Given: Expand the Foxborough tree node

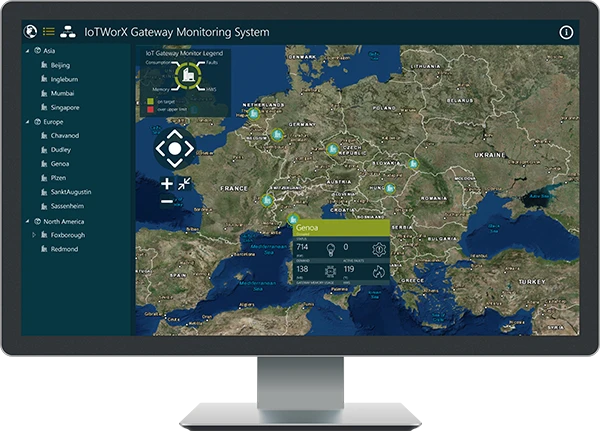Looking at the screenshot, I should (x=34, y=235).
